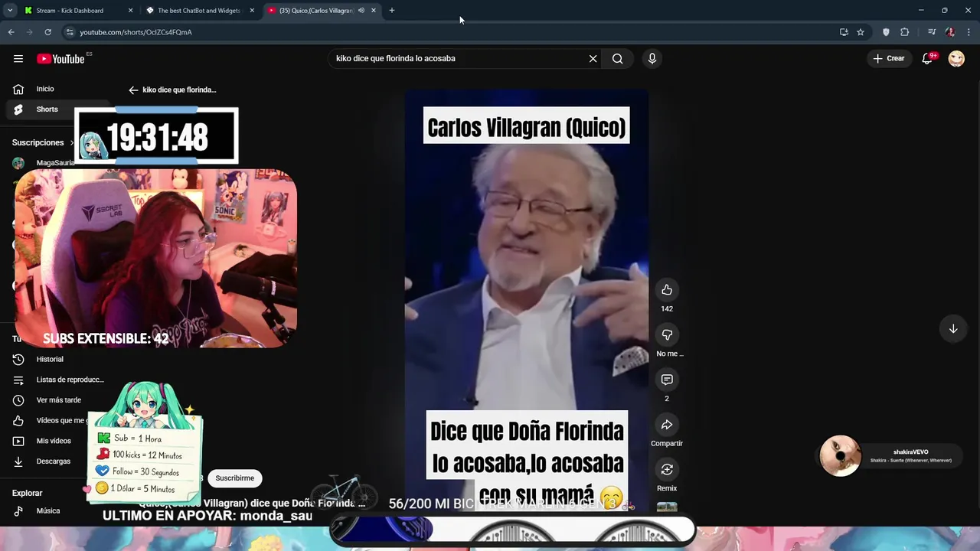The image size is (980, 551).
Task: Bookmark this page with the star icon
Action: [861, 32]
